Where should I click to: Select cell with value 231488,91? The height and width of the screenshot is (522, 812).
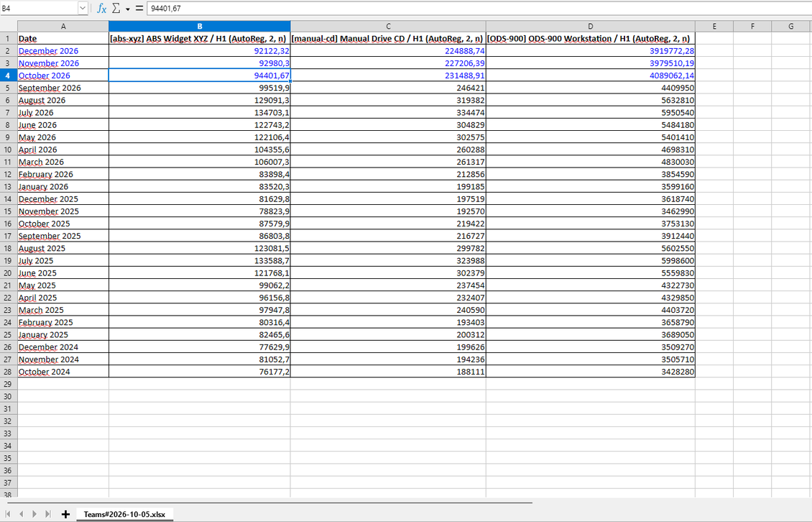(x=388, y=75)
